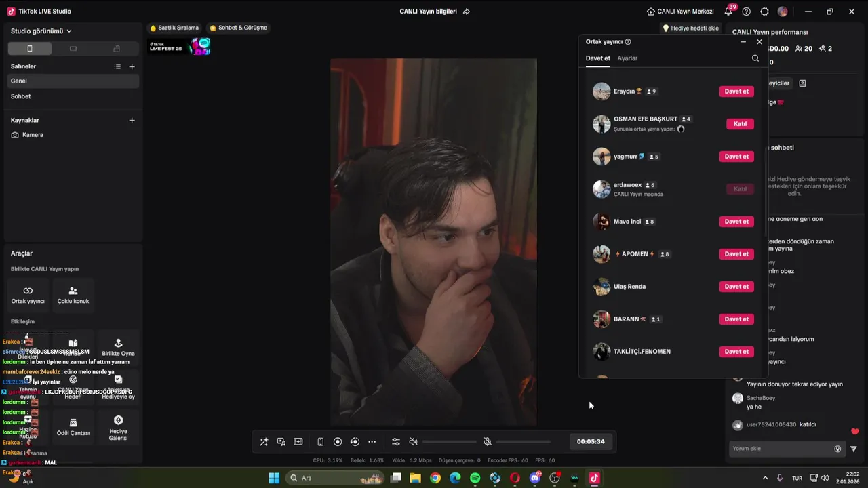Switch to the Davet et tab
Image resolution: width=868 pixels, height=488 pixels.
pyautogui.click(x=598, y=58)
